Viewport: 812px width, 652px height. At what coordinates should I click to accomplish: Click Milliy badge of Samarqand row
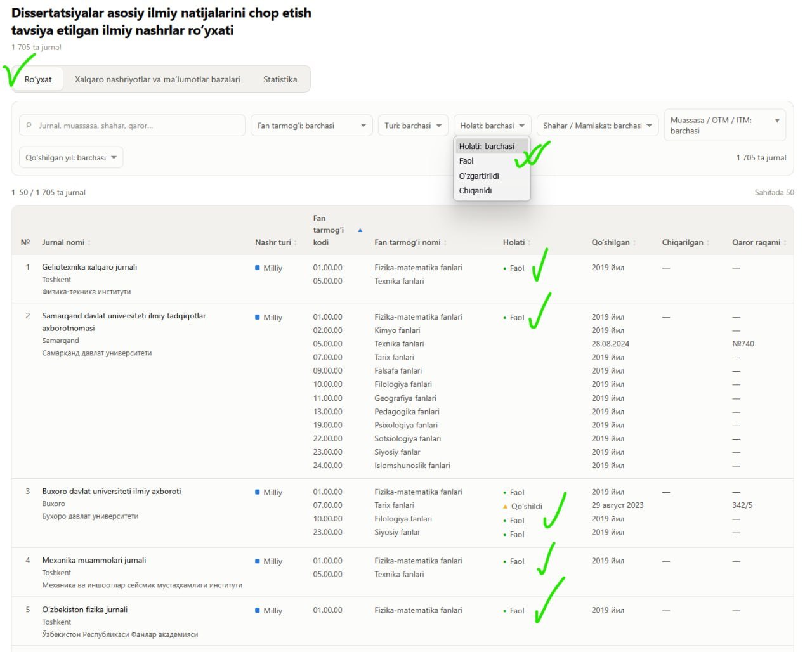pyautogui.click(x=269, y=317)
